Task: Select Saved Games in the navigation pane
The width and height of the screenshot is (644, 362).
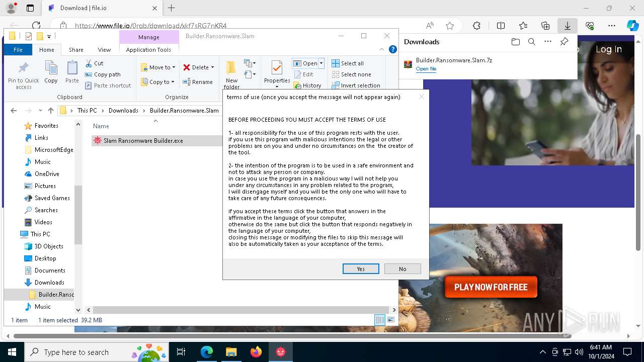Action: (52, 198)
